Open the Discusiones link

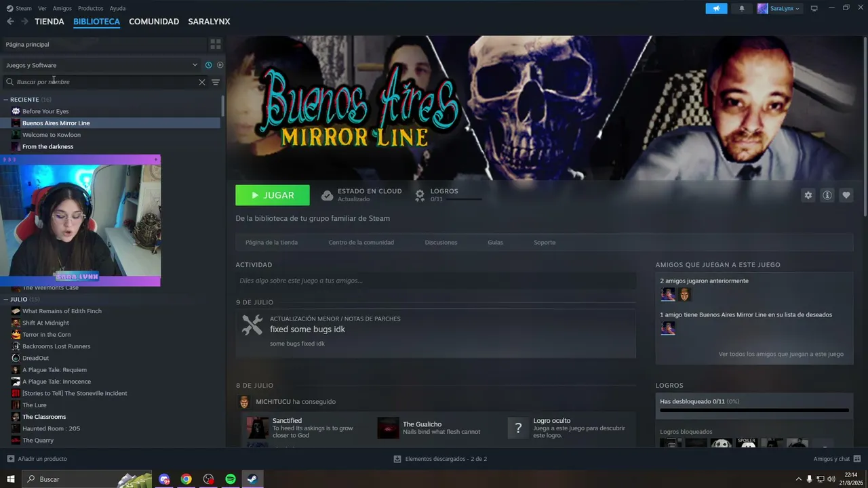point(441,243)
